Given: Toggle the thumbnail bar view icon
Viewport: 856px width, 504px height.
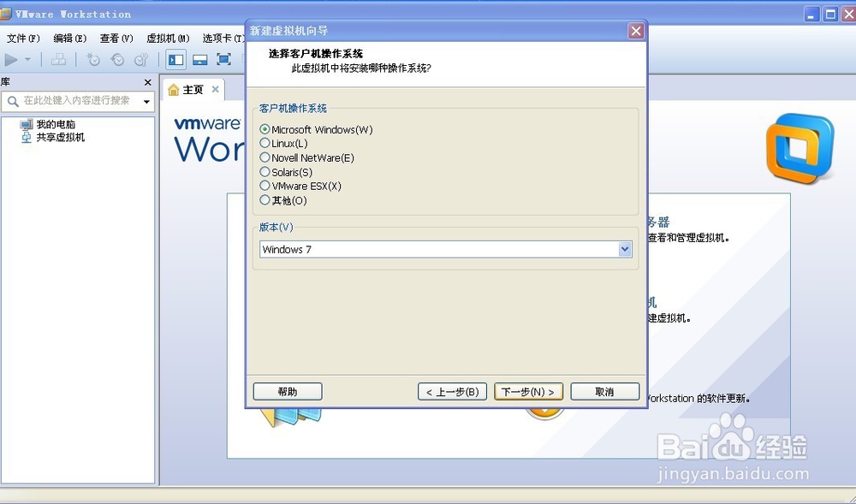Looking at the screenshot, I should 199,59.
